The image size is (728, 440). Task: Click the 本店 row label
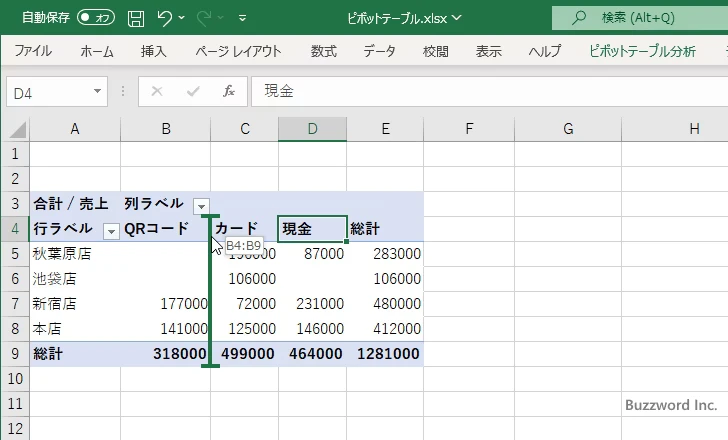(75, 329)
